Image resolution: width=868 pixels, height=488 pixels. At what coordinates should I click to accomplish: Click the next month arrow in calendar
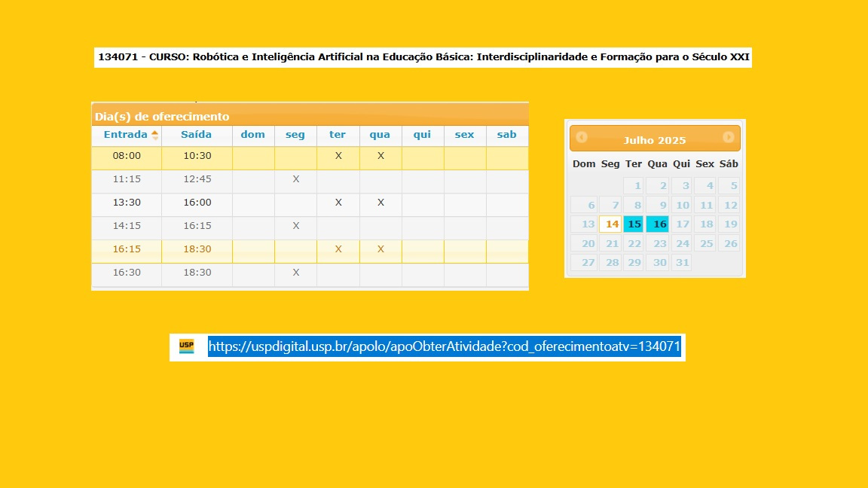(728, 138)
